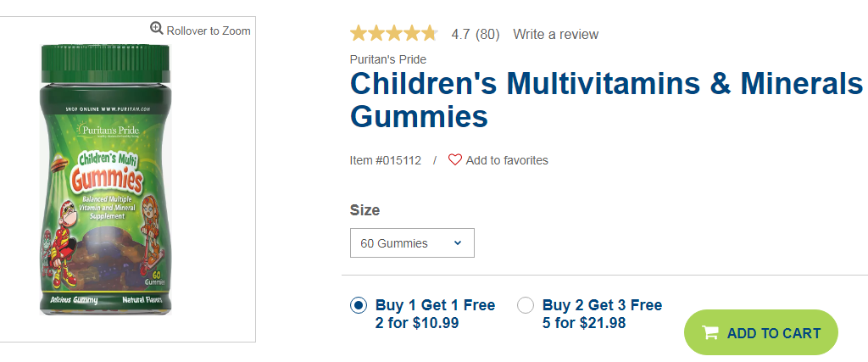Click the Rollover to Zoom label
This screenshot has width=868, height=362.
coord(209,31)
